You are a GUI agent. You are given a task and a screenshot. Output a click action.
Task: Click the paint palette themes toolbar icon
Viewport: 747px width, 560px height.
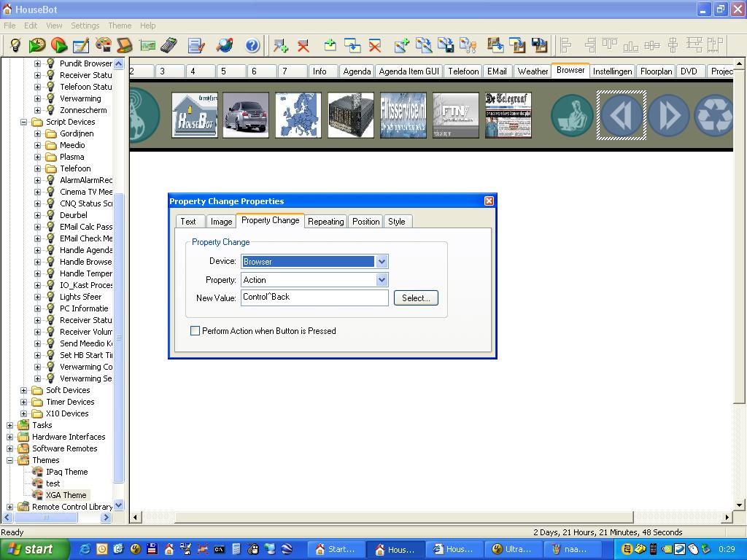103,45
